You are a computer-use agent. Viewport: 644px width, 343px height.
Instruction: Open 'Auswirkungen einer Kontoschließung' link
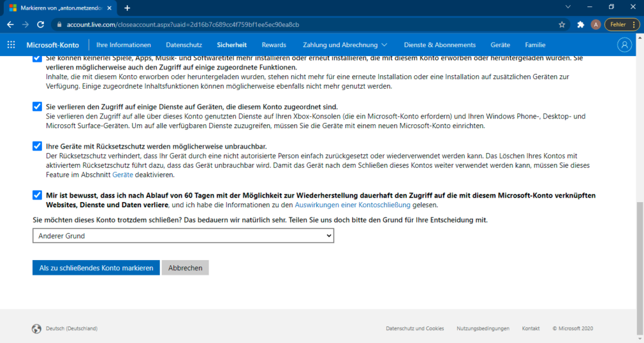(x=352, y=205)
